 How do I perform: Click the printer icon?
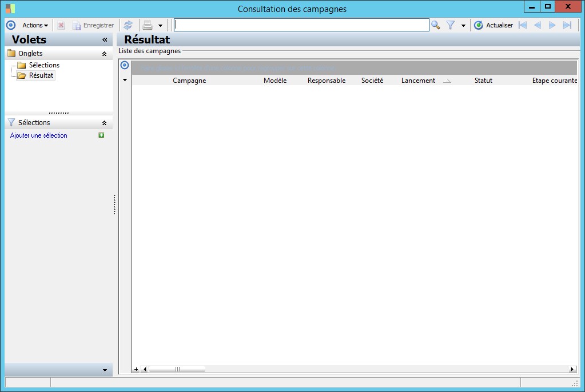pyautogui.click(x=148, y=25)
